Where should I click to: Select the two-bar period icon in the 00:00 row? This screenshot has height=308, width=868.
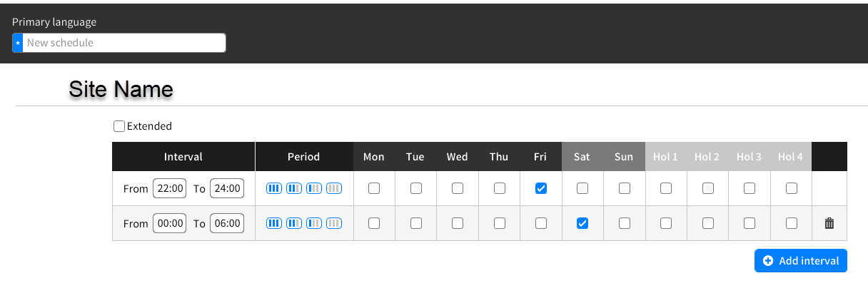(294, 223)
